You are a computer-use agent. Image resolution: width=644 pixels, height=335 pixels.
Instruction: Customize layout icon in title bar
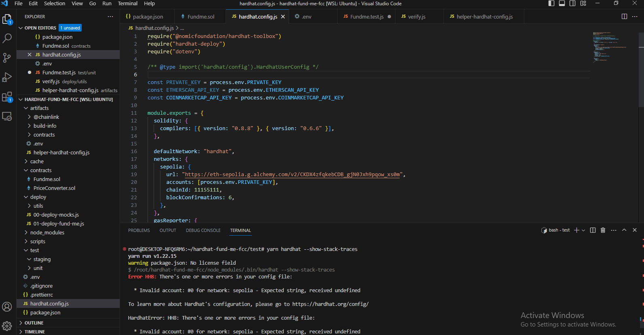[x=583, y=3]
